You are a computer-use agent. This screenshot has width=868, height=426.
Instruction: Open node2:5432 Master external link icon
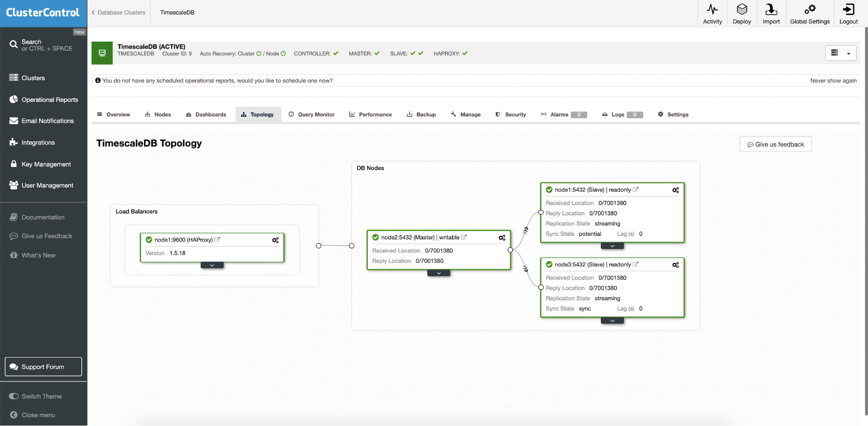(x=464, y=237)
